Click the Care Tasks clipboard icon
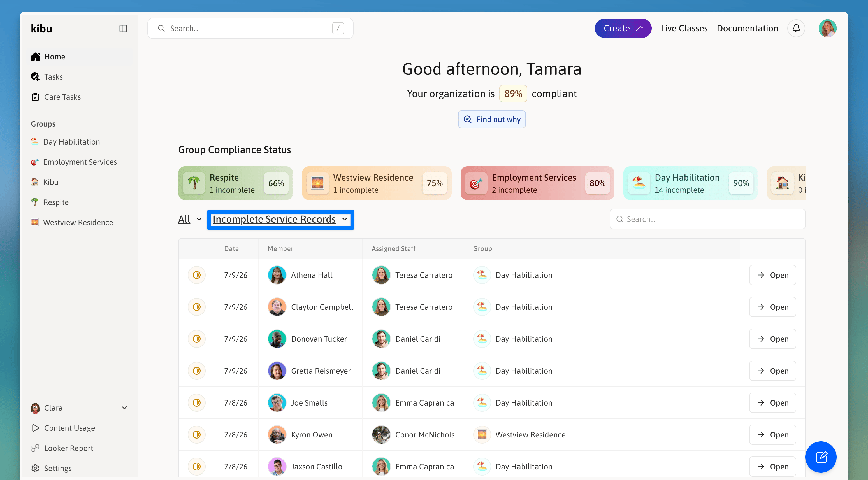Viewport: 868px width, 480px height. (35, 97)
